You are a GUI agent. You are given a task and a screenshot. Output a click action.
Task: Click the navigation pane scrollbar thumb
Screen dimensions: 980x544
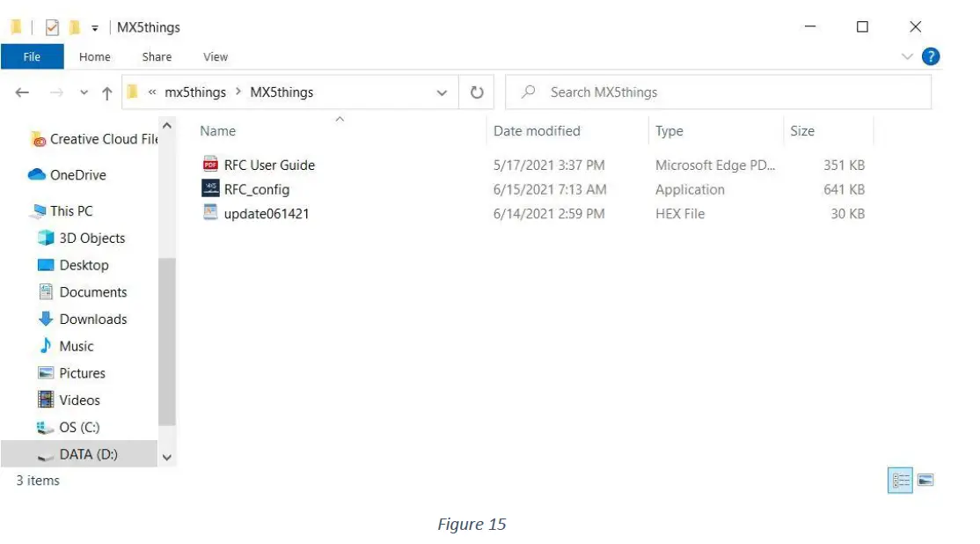(167, 342)
